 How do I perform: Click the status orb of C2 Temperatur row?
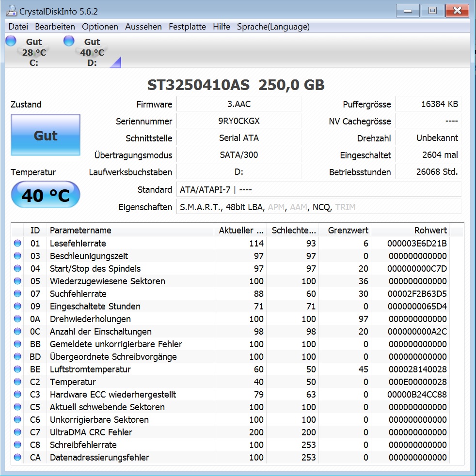[17, 382]
